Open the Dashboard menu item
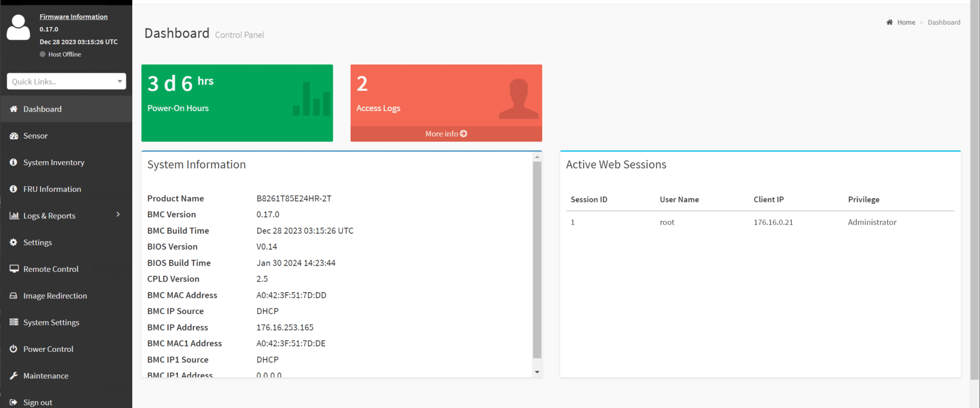This screenshot has width=980, height=408. point(66,109)
